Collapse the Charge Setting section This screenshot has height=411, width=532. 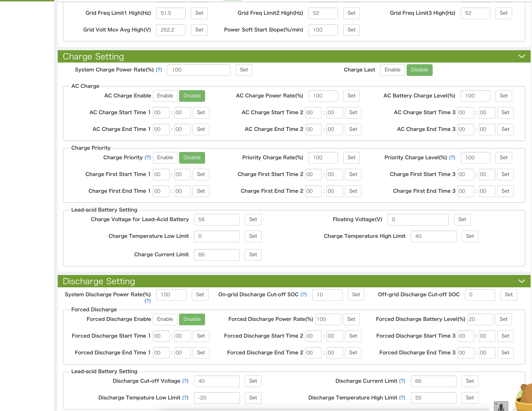point(522,56)
